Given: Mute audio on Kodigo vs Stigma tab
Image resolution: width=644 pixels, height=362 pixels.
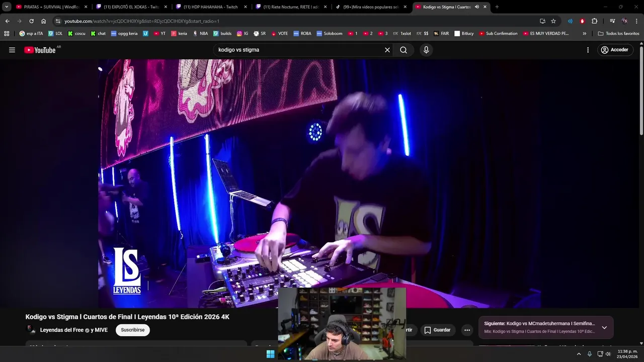Looking at the screenshot, I should 476,7.
